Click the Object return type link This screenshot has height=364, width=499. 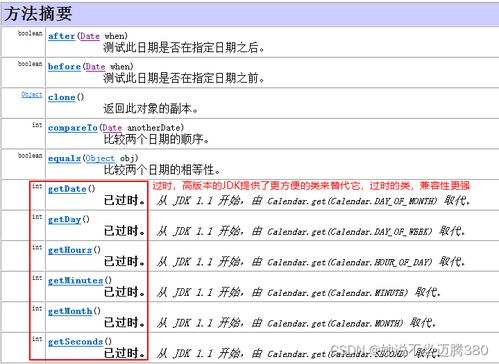32,95
